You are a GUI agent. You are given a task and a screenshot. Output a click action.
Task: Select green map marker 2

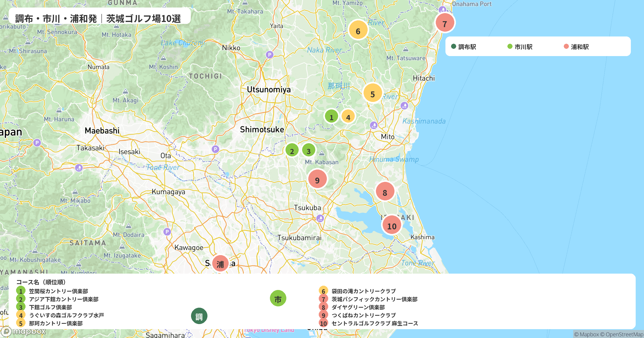tap(292, 150)
